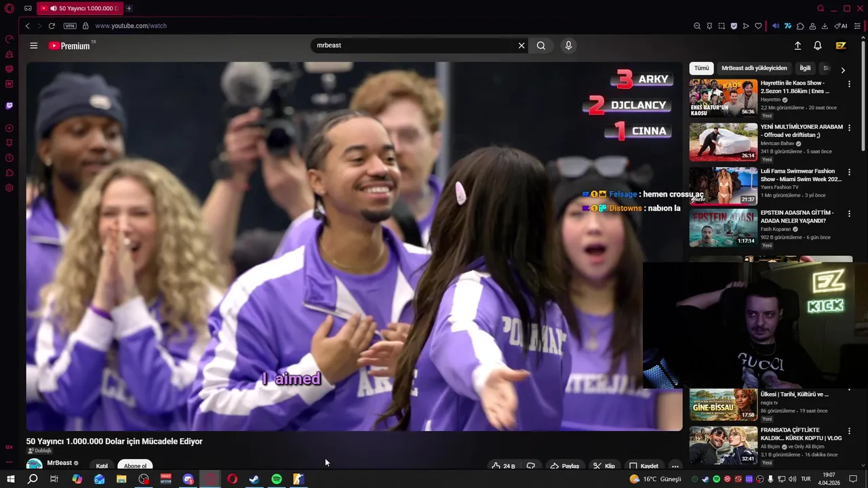Reload the page in Opera

pos(52,26)
